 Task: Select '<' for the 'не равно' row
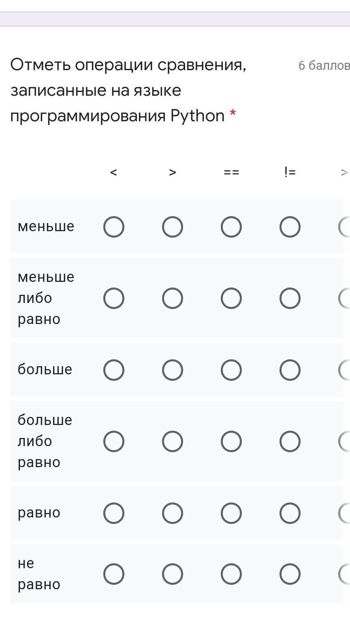point(114,574)
